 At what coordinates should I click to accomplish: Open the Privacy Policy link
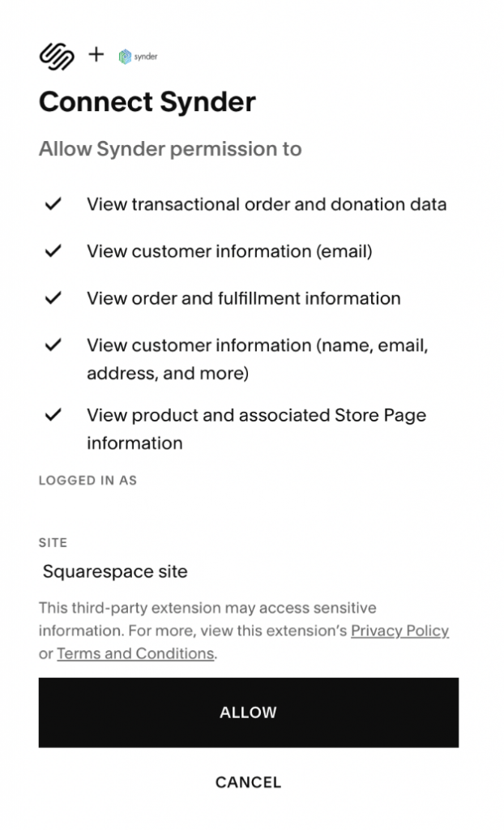(x=400, y=631)
